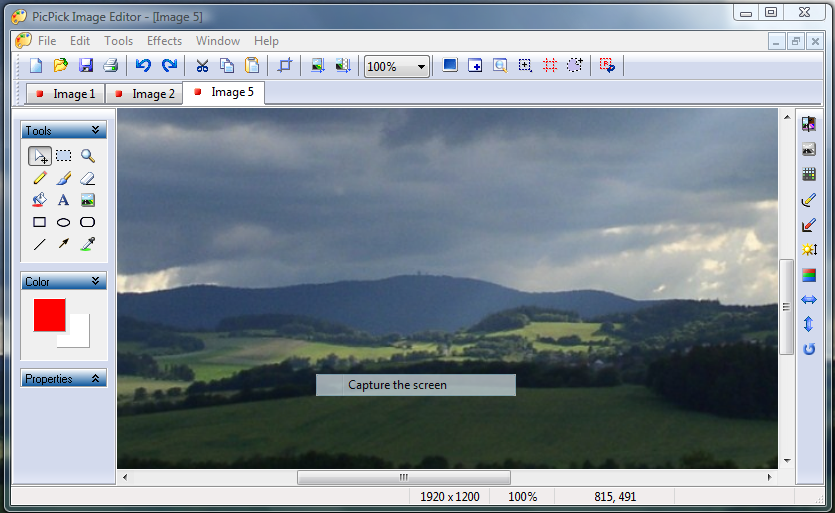Undo the last action

tap(143, 66)
